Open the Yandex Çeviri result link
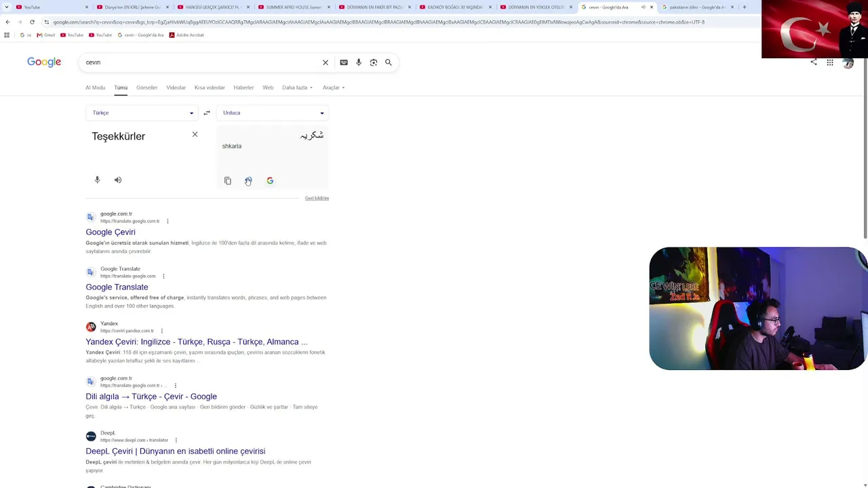The height and width of the screenshot is (488, 868). (x=197, y=342)
